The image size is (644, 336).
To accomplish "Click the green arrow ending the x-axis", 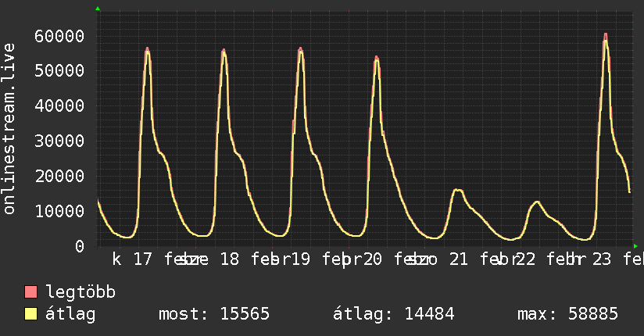I will (635, 245).
